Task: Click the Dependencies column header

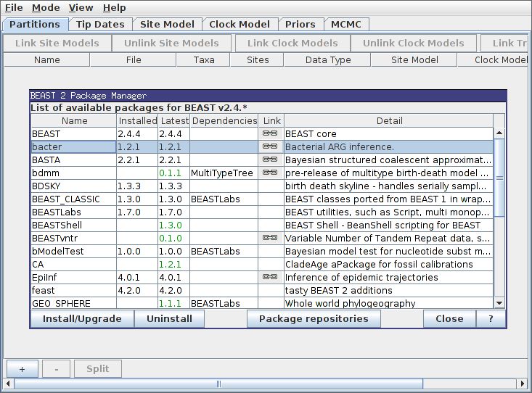Action: (224, 120)
